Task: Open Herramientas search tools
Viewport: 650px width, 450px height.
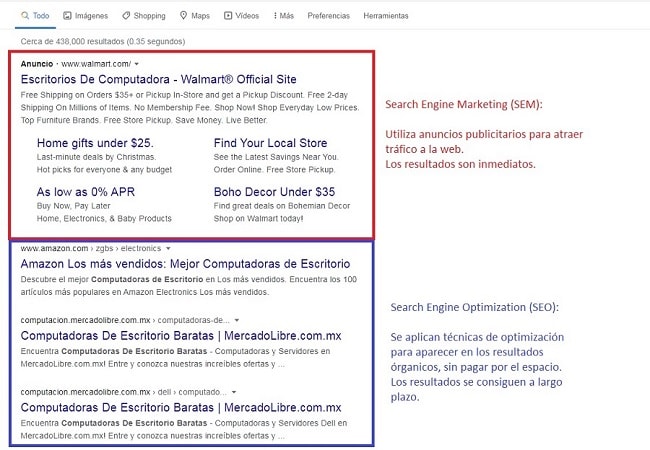Action: [x=386, y=16]
